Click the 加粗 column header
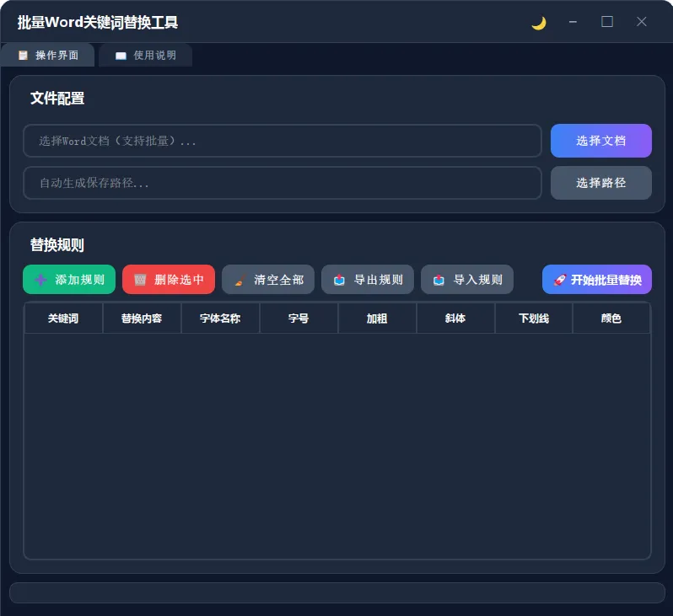Viewport: 673px width, 616px height. (377, 319)
